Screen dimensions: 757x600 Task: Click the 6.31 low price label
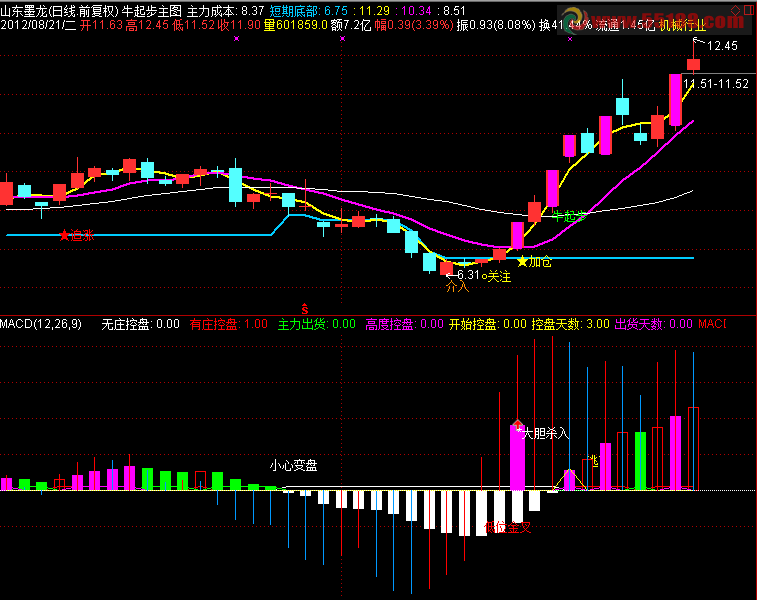click(x=468, y=275)
